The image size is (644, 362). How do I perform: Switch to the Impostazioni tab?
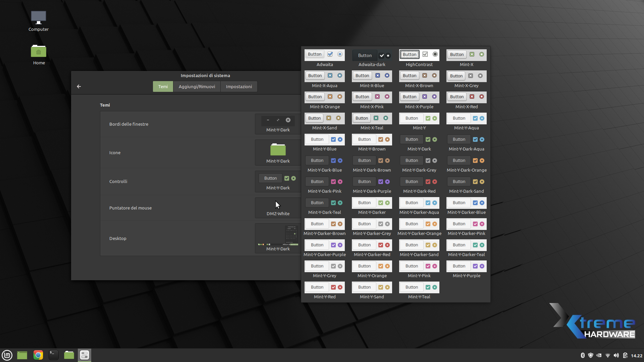tap(239, 86)
